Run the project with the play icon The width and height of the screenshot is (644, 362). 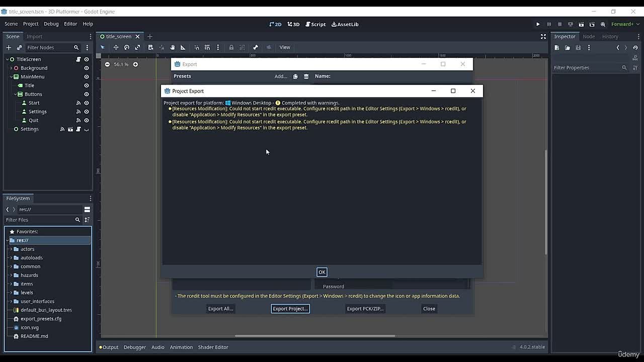coord(538,24)
